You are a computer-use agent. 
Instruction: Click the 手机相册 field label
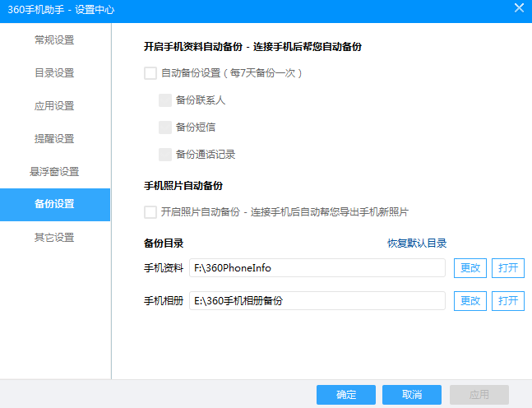point(164,301)
